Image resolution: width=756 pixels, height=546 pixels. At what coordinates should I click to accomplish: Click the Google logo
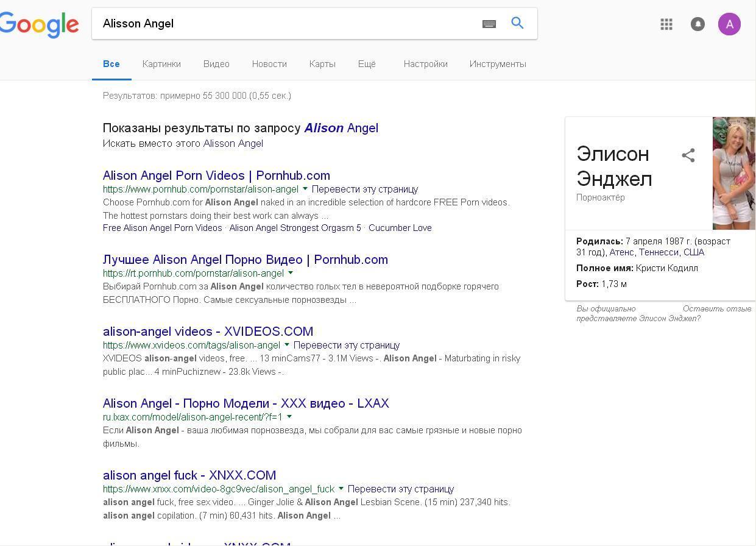[x=39, y=24]
